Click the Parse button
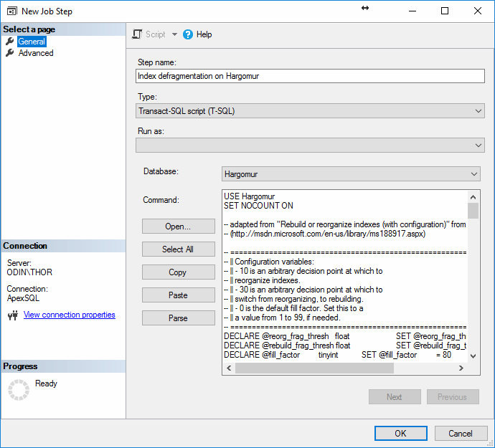The height and width of the screenshot is (448, 495). click(x=178, y=318)
